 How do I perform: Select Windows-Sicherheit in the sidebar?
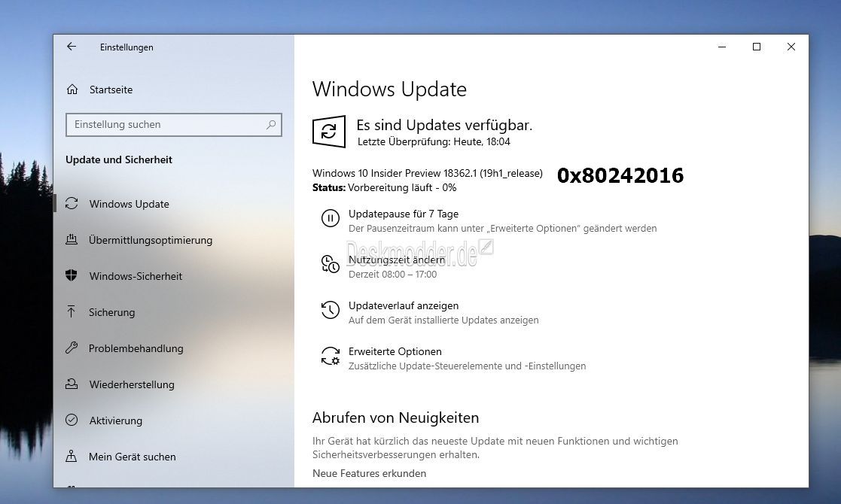click(x=136, y=276)
